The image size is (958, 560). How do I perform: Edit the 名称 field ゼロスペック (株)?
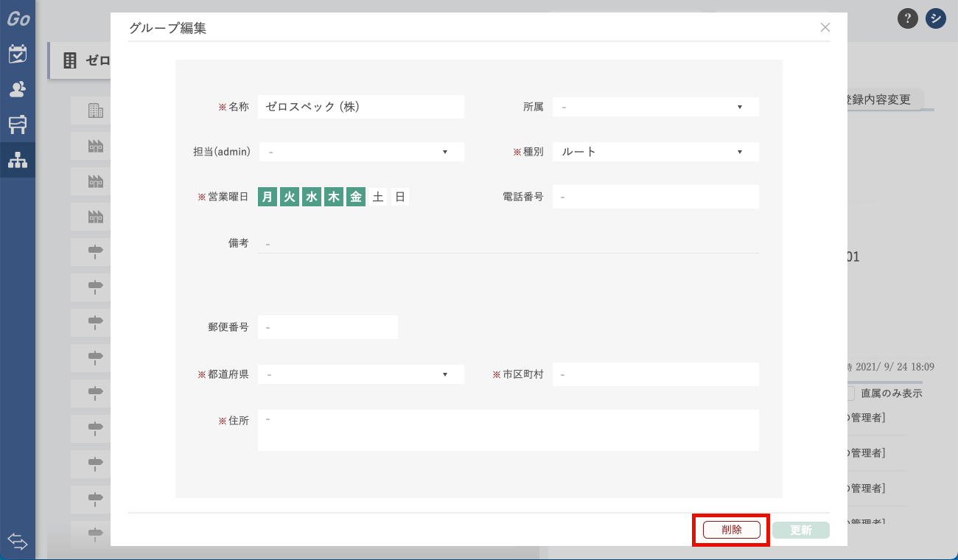361,107
